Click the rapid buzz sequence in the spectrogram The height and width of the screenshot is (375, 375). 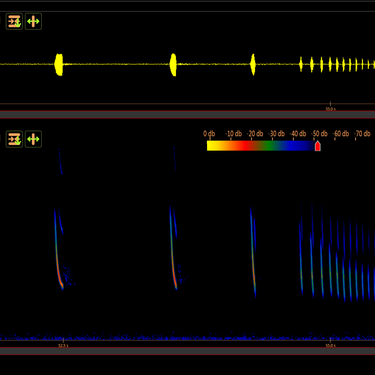point(337,253)
